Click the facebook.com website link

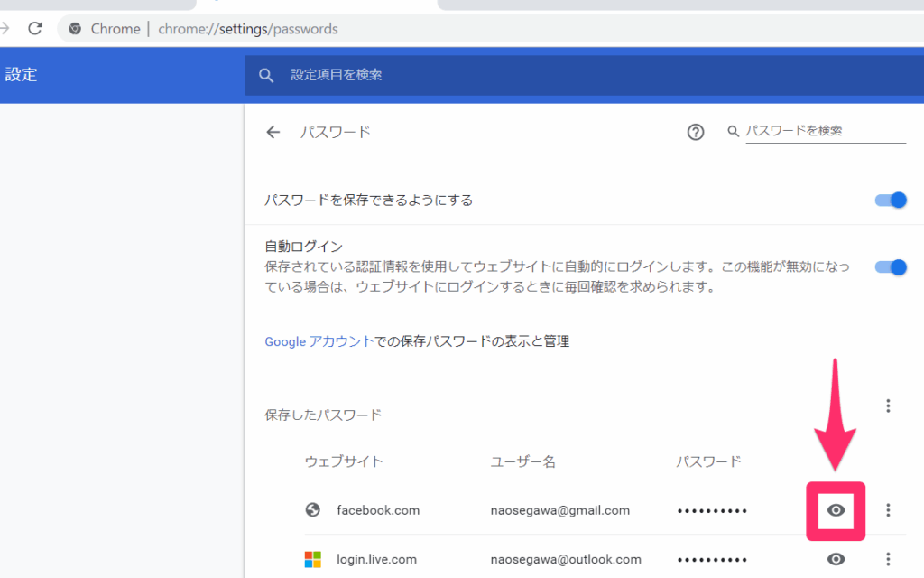tap(378, 510)
